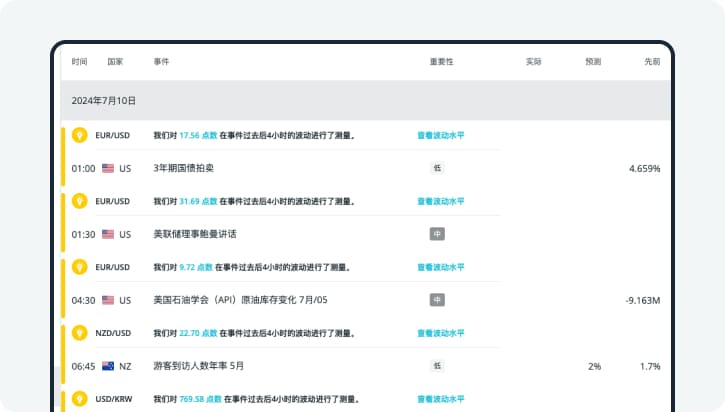Click the New Zealand flag at 06:45
Viewport: 725px width, 412px height.
tap(108, 366)
